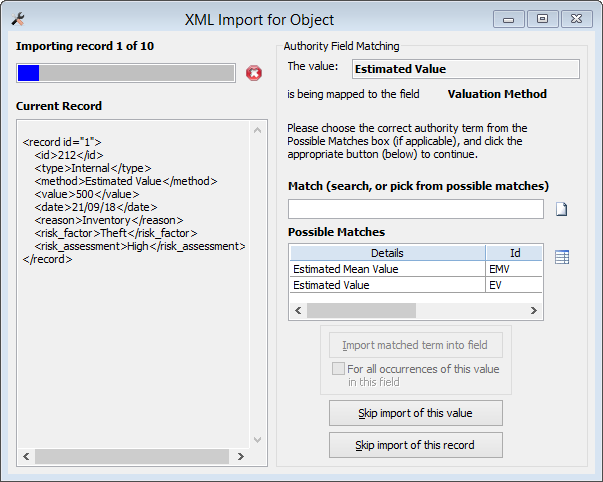Click Current Record horizontal scrollbar thumb
603x482 pixels.
pos(132,456)
